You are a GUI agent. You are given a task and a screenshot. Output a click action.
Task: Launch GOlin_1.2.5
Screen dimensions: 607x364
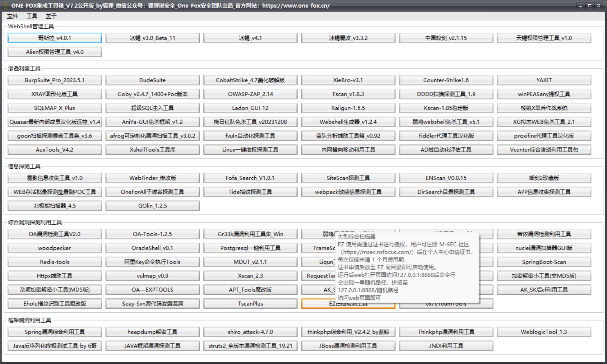(153, 206)
